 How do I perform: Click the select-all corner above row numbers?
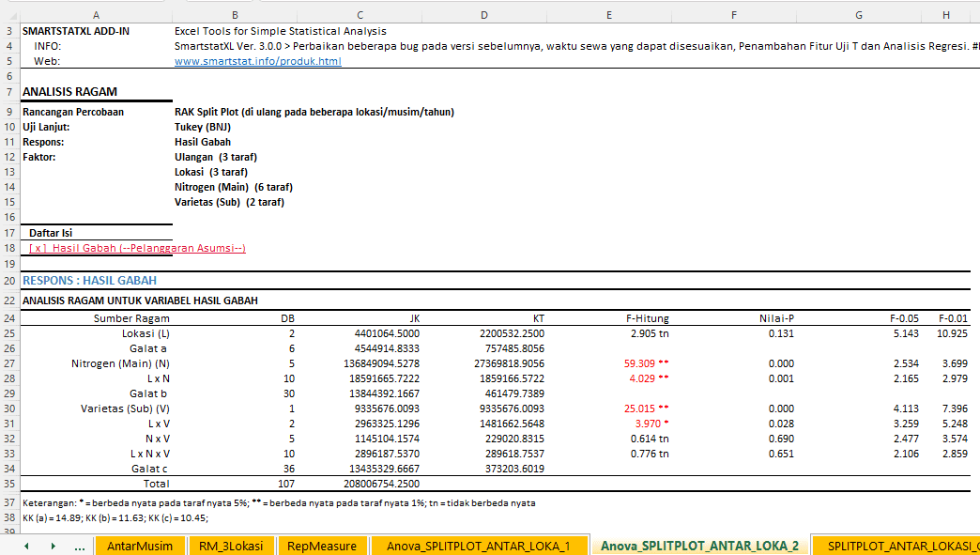point(9,14)
